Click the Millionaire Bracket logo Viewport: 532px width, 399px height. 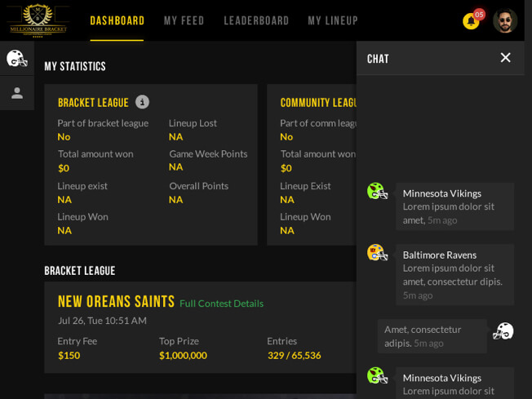click(x=38, y=20)
